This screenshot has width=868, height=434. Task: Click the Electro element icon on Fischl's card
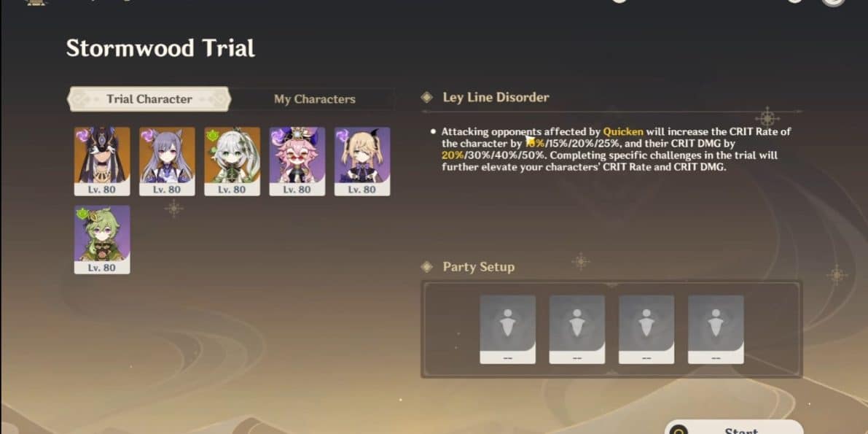click(342, 135)
